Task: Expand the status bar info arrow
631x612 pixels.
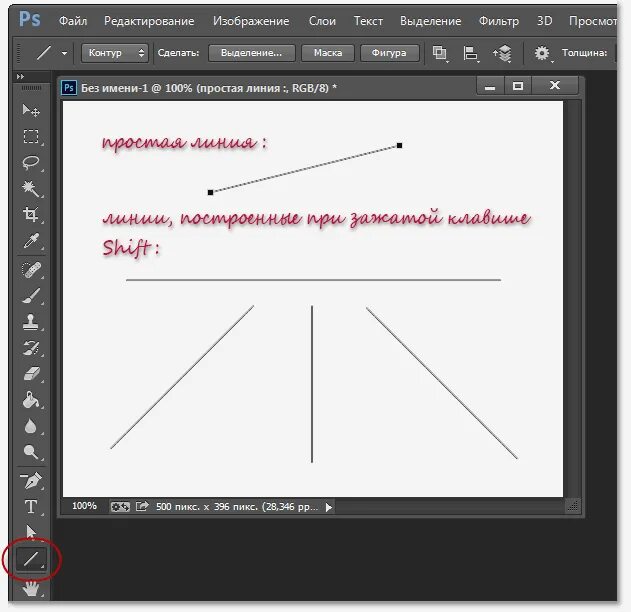Action: tap(329, 507)
